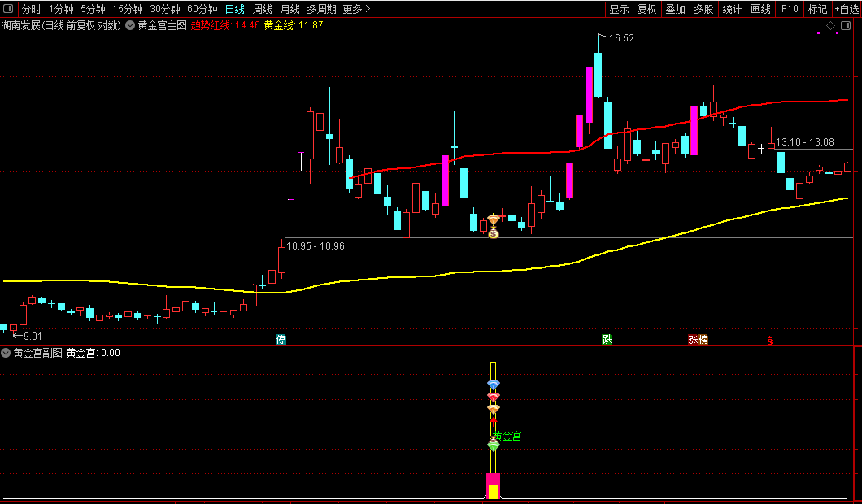862x504 pixels.
Task: Open the 更多 periods expander
Action: [356, 9]
